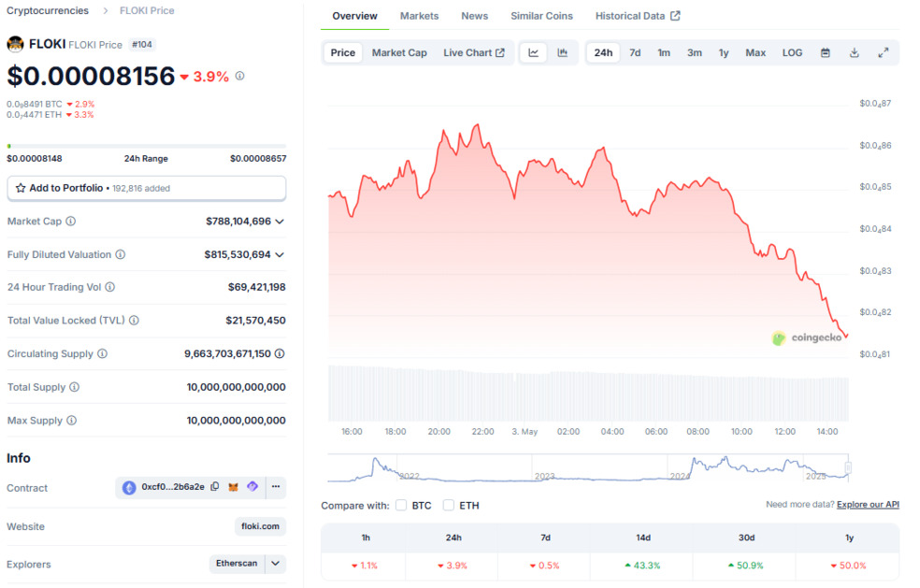Viewport: 920px width, 588px height.
Task: Click the #104 rank badge
Action: (142, 45)
